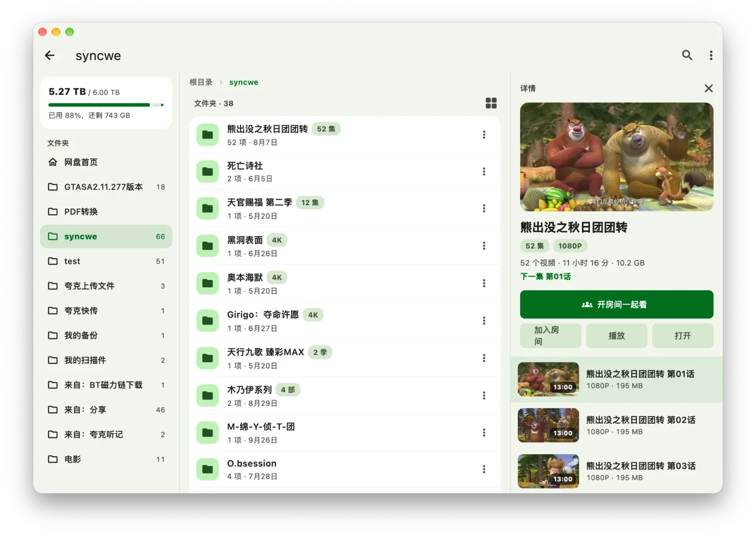Open 我的备份 sidebar folder
Image resolution: width=756 pixels, height=537 pixels.
tap(106, 335)
